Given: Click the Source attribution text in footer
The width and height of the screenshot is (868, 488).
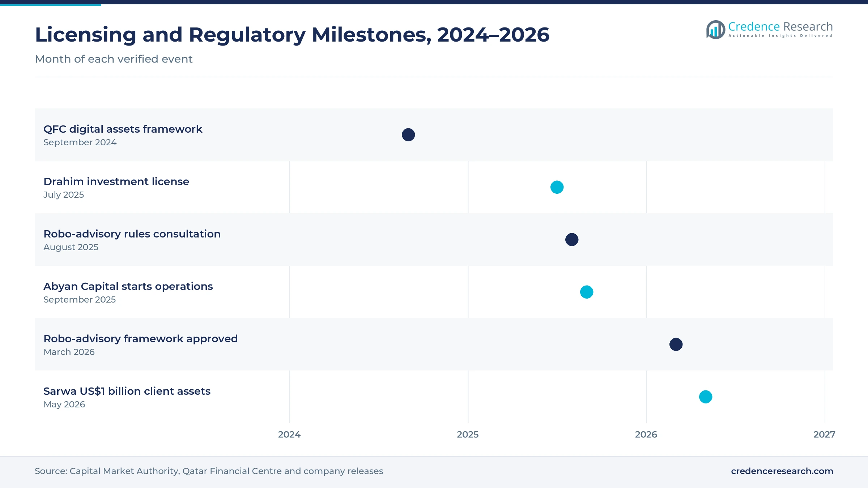Looking at the screenshot, I should [209, 471].
